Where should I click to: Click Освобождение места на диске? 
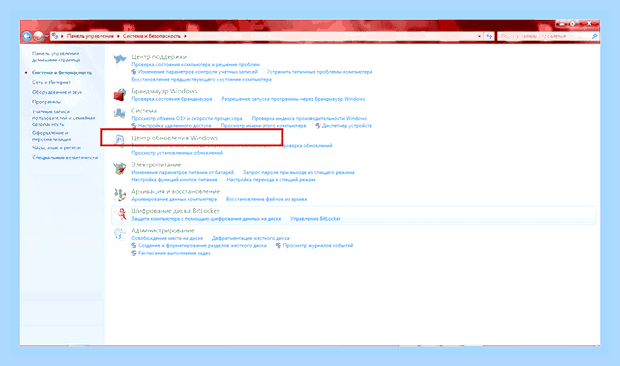pyautogui.click(x=167, y=238)
